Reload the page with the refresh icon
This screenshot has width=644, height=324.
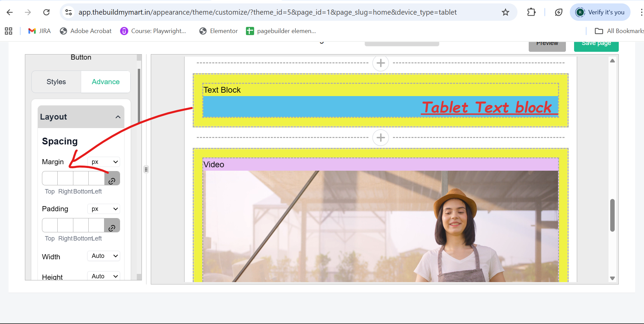(46, 12)
